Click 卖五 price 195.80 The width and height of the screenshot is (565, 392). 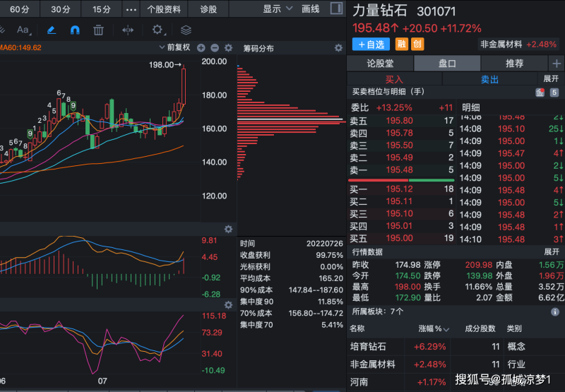click(400, 121)
